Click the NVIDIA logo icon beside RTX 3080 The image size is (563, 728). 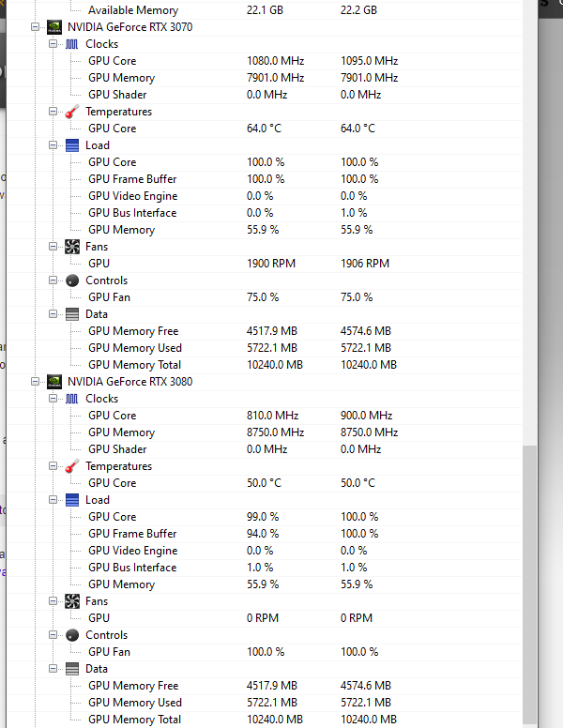54,382
